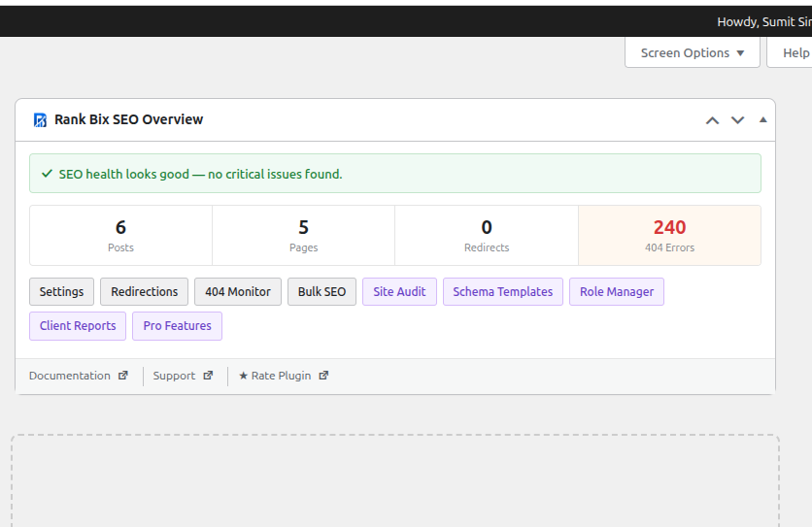Move the SEO Overview widget down
This screenshot has width=812, height=527.
(x=737, y=120)
